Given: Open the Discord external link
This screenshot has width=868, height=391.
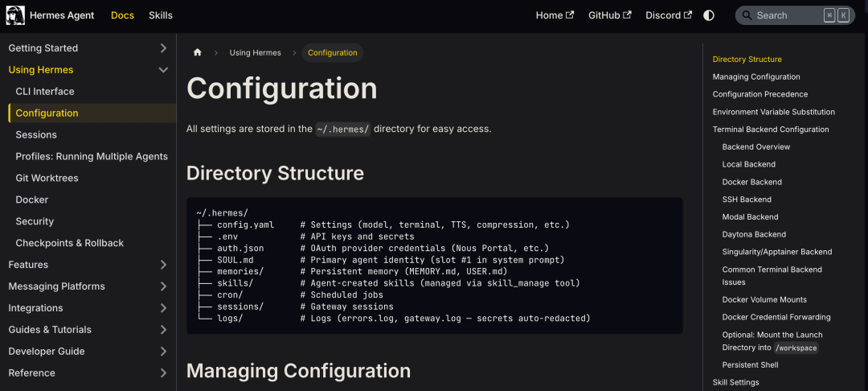Looking at the screenshot, I should pos(669,15).
